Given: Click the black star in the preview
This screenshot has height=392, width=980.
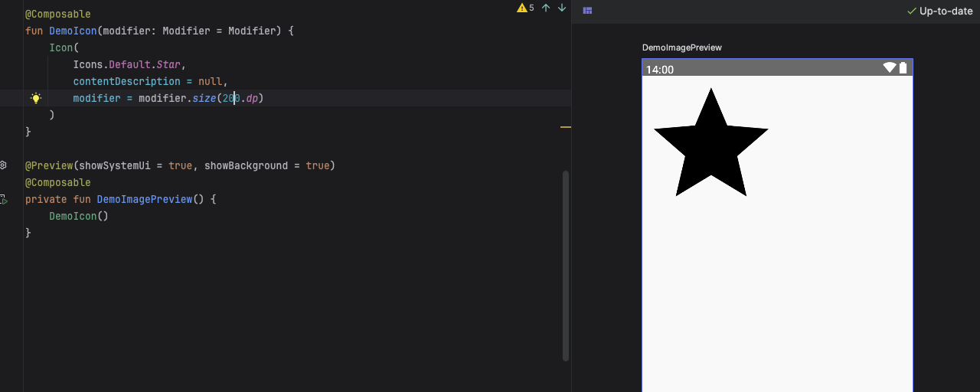Looking at the screenshot, I should (710, 147).
